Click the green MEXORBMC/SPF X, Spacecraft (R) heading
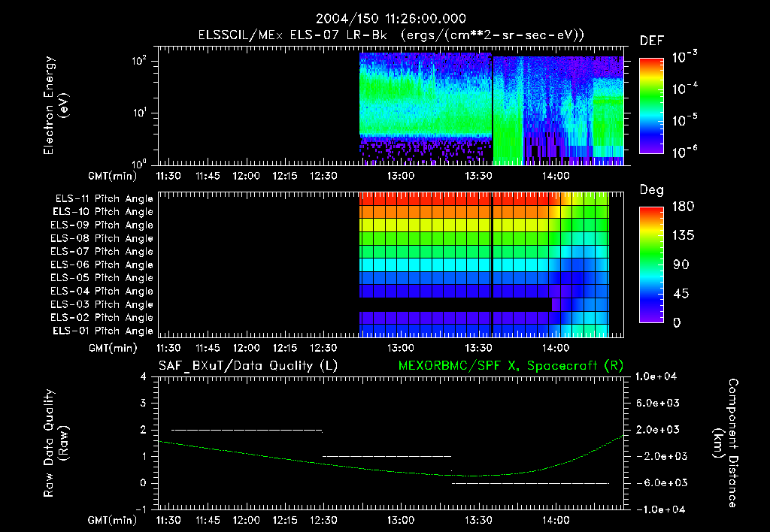This screenshot has width=770, height=532. point(511,366)
